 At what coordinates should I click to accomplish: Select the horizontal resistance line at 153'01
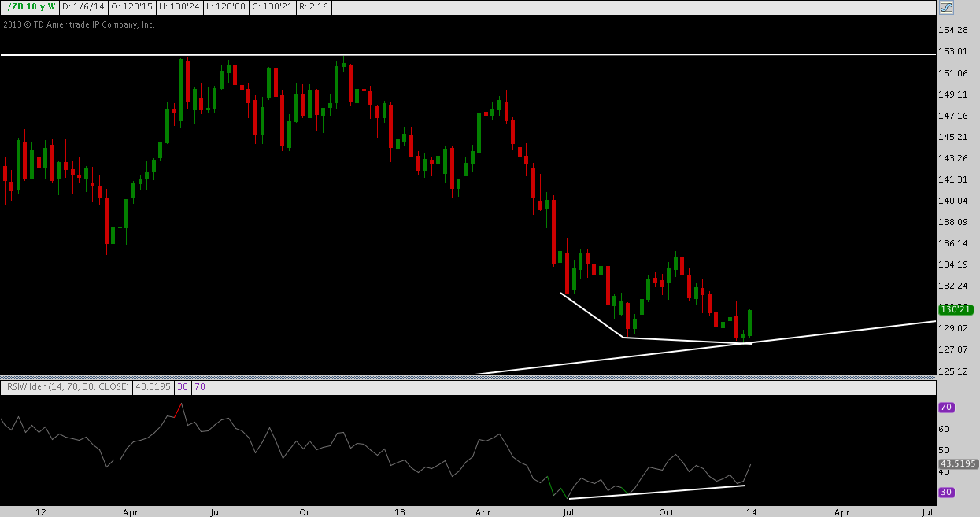click(x=468, y=54)
